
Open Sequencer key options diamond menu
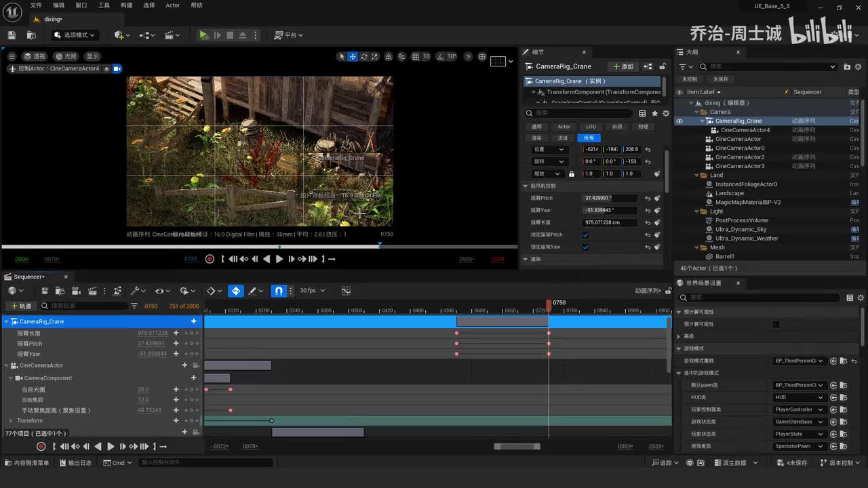click(214, 291)
